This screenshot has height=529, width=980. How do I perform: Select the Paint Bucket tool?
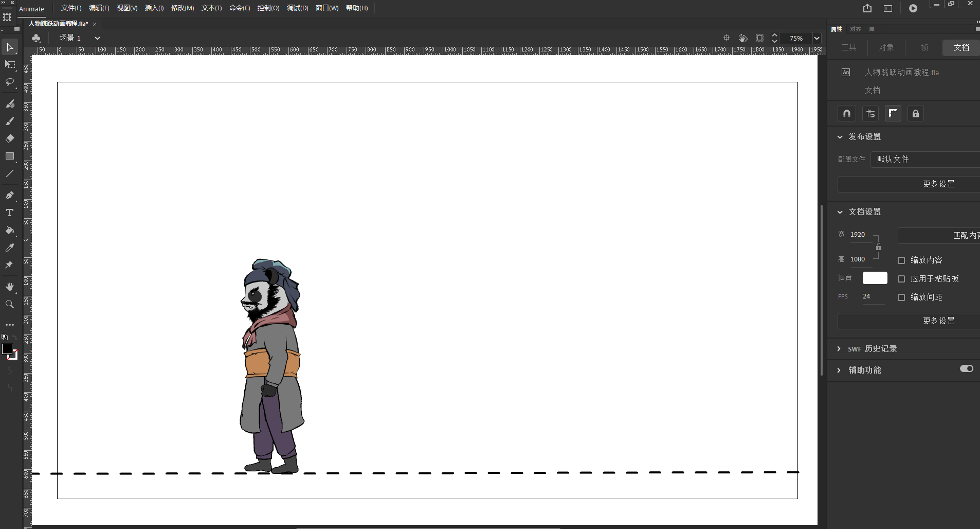point(9,230)
